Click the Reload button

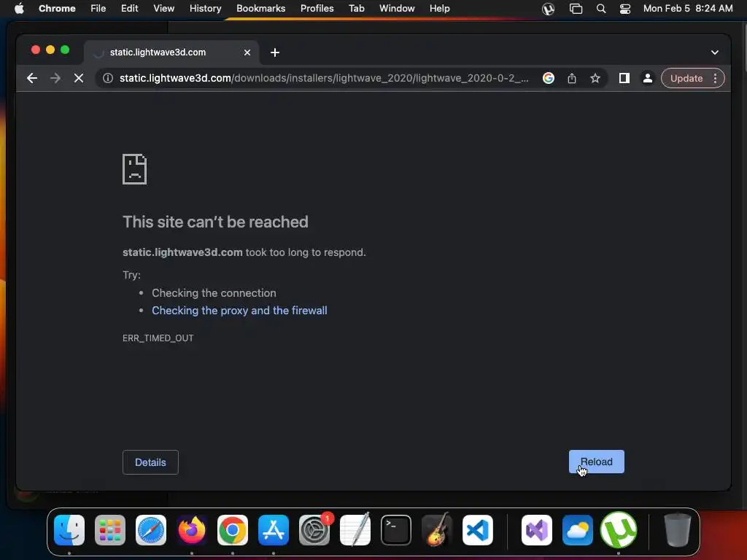[x=597, y=462]
